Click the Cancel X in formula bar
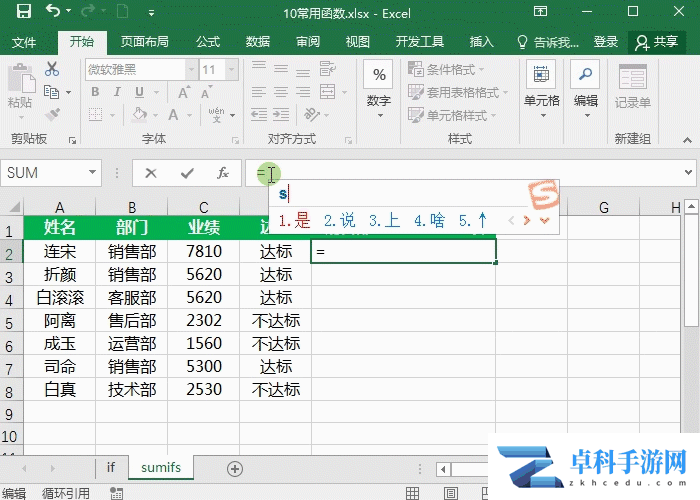 151,173
